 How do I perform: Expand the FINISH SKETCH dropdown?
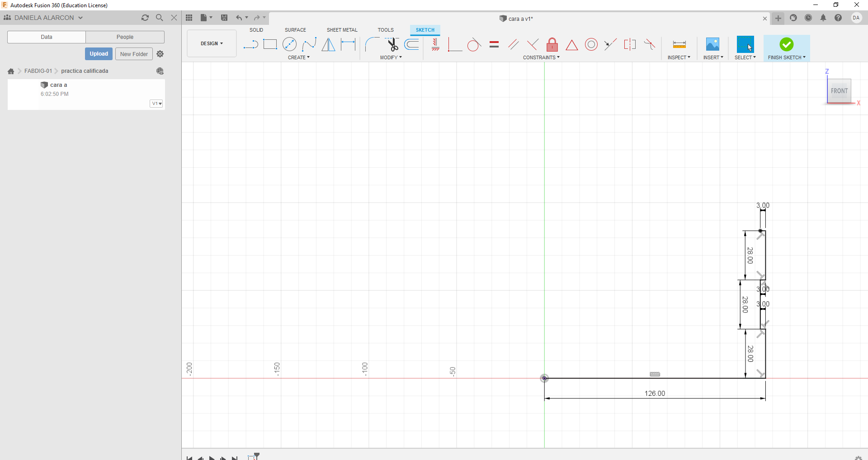(787, 57)
